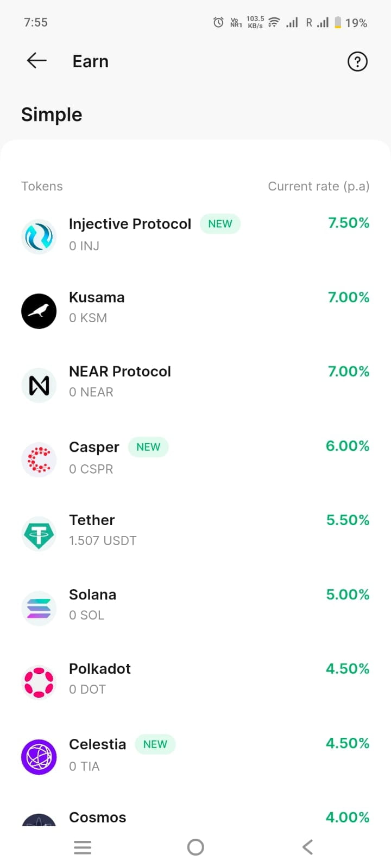The height and width of the screenshot is (868, 391).
Task: Tap the back arrow icon
Action: click(x=36, y=61)
